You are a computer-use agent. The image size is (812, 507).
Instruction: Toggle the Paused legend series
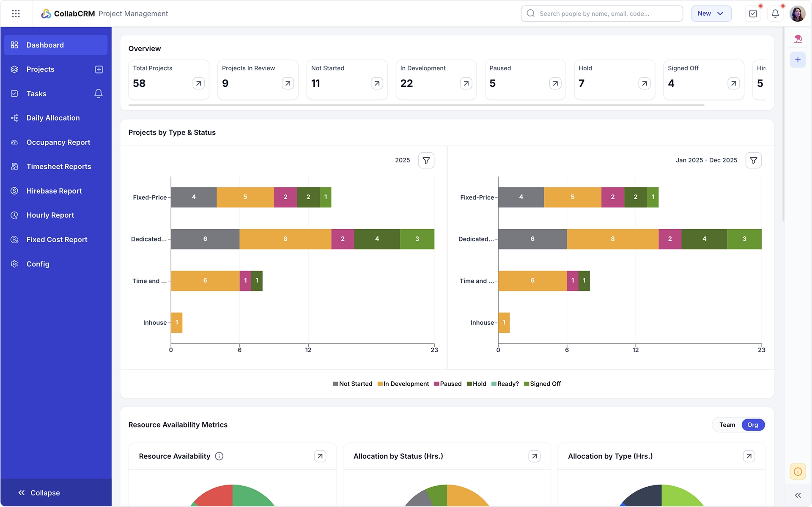coord(447,384)
